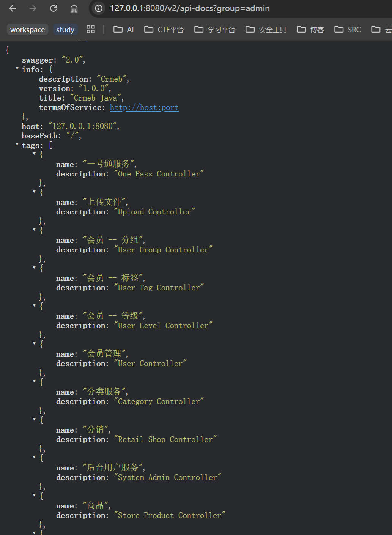
Task: Switch to the workspace tab group
Action: (27, 30)
